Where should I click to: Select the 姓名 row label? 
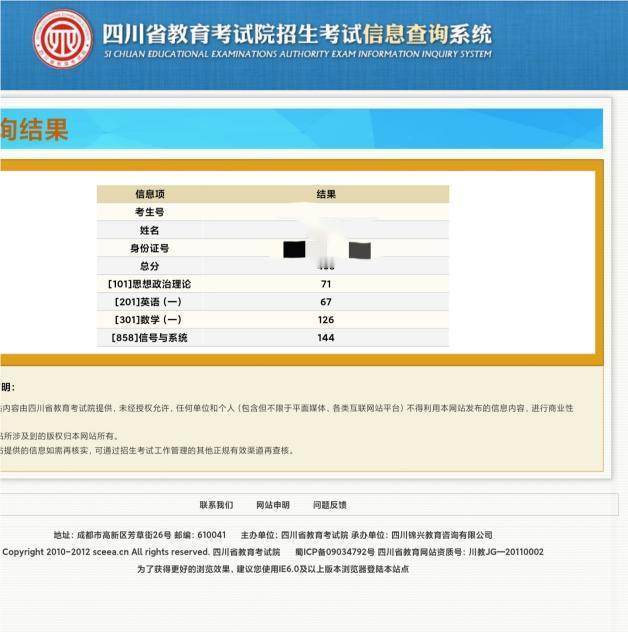(150, 230)
